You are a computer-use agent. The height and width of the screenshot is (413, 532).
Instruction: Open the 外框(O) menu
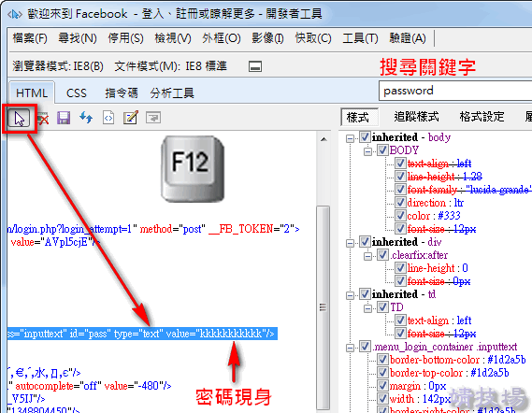pyautogui.click(x=222, y=38)
